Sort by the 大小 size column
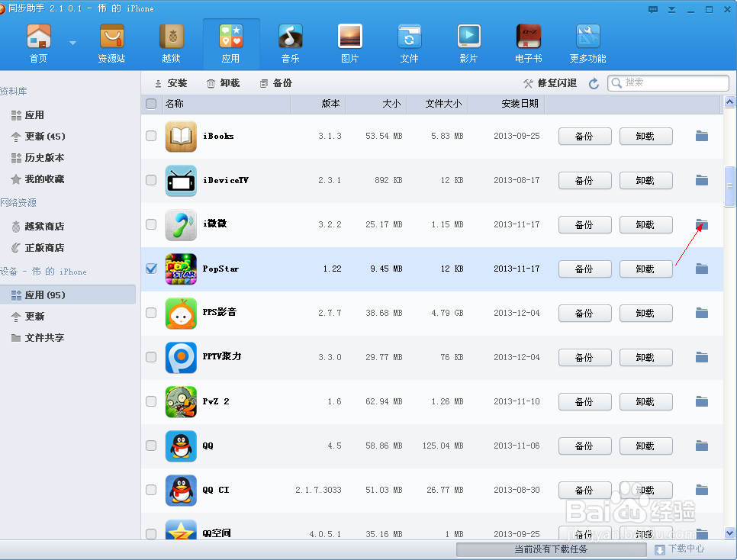737x560 pixels. pos(377,104)
